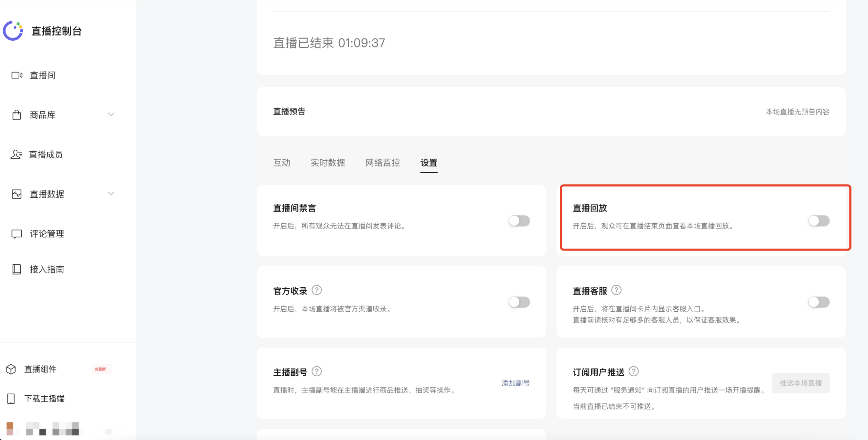Open the 实时数据 tab
The height and width of the screenshot is (440, 868).
(328, 163)
